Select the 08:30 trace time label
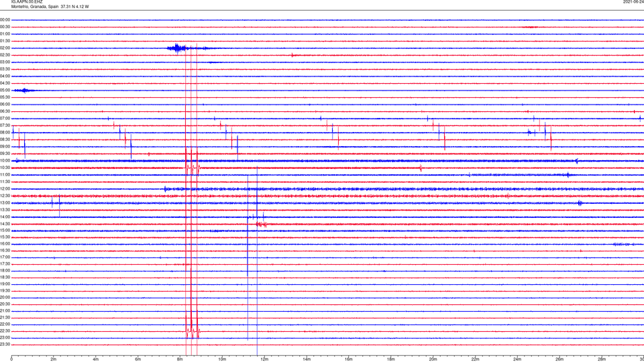Viewport: 644px width, 362px height. (5, 139)
